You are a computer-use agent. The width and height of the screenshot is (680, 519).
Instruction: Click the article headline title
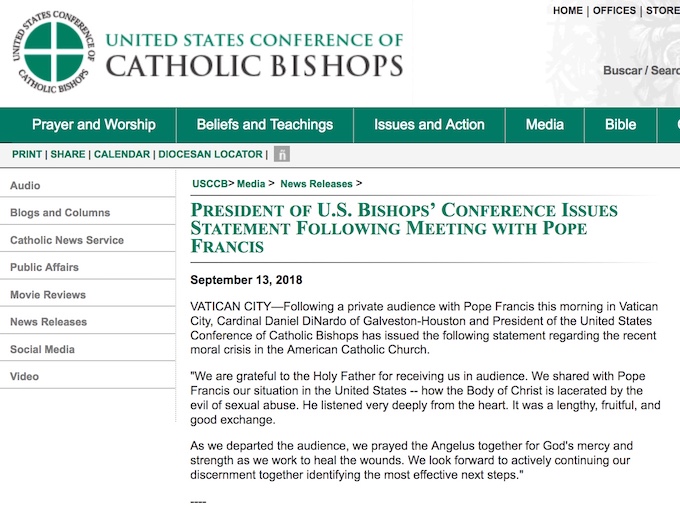tap(404, 228)
